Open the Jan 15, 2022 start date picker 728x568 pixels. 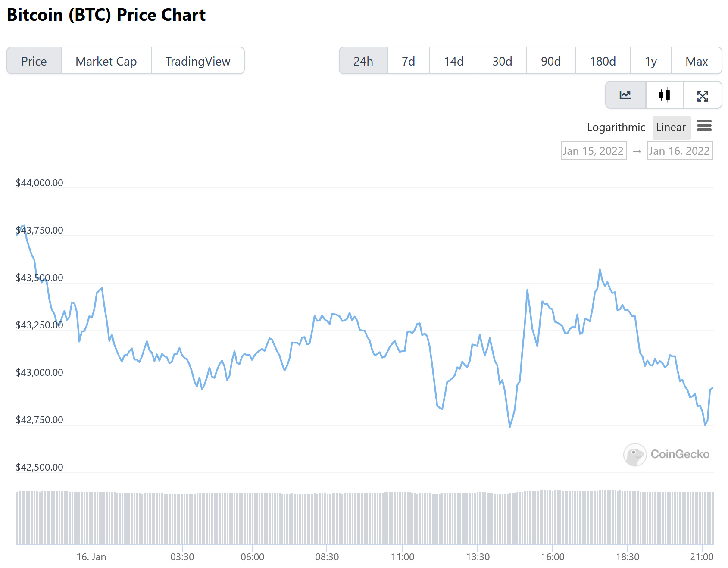click(594, 151)
